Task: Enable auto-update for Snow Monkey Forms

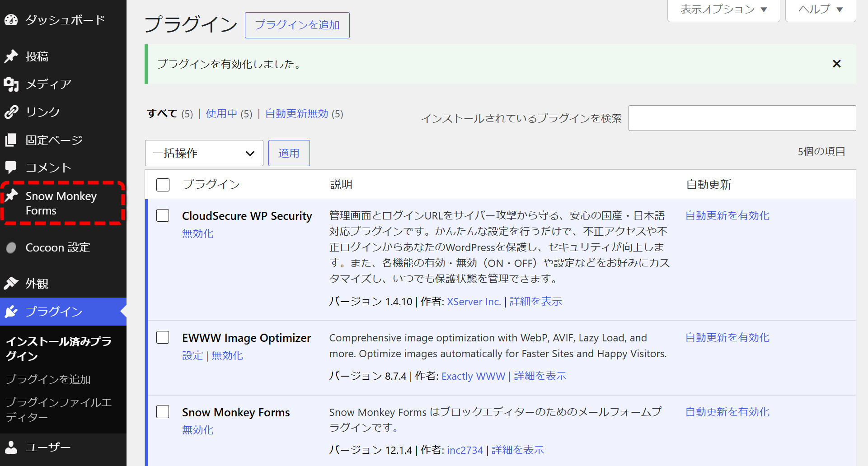Action: [x=727, y=412]
